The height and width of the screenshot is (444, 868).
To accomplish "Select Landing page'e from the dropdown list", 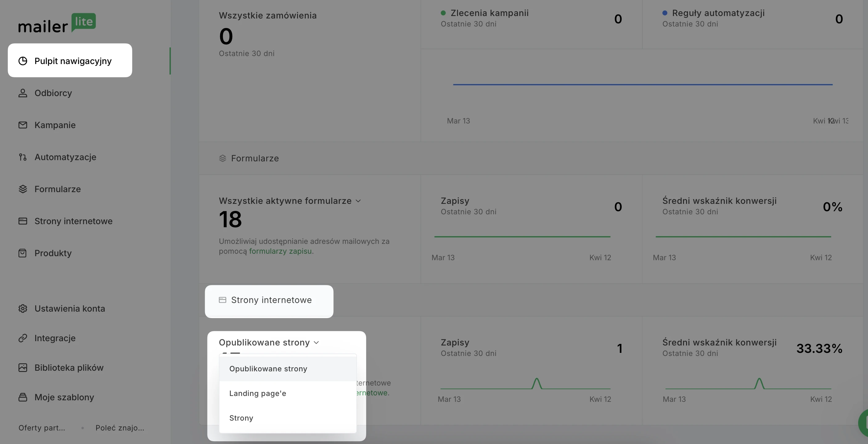I will pos(258,393).
